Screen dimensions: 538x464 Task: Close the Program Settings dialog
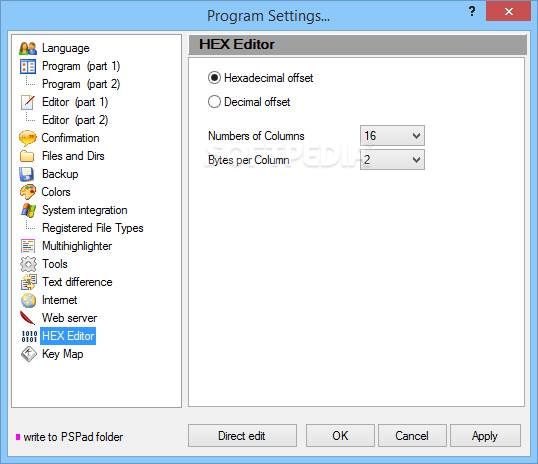point(508,11)
